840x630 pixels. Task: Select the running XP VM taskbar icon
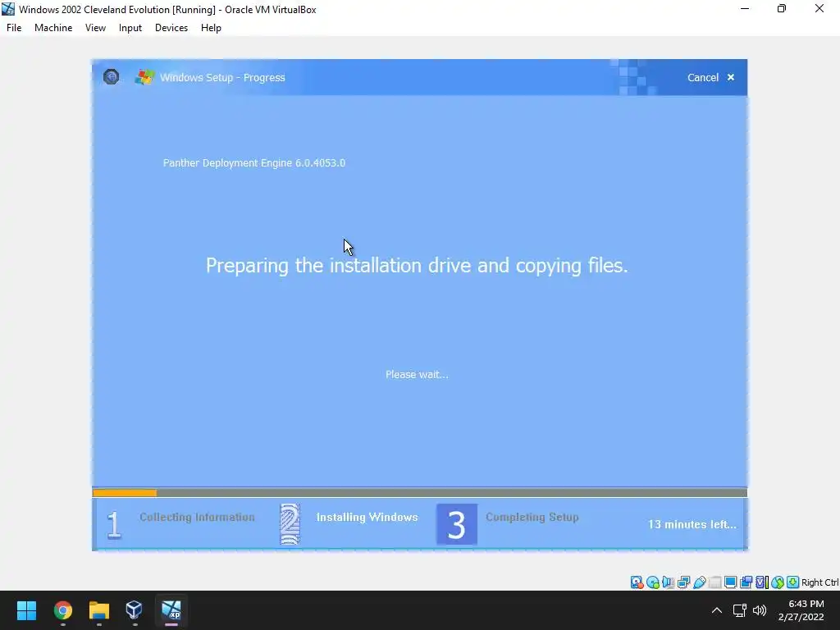click(171, 610)
